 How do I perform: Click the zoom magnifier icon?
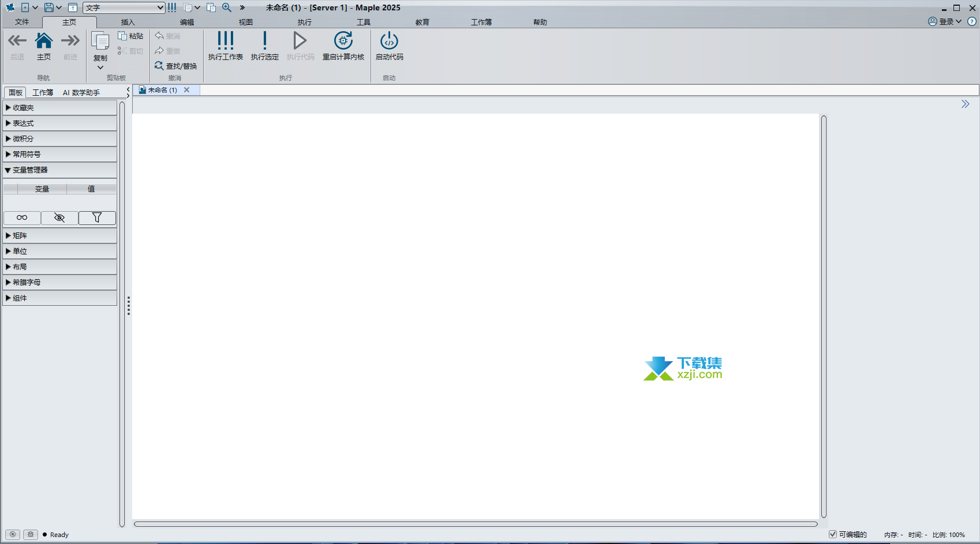coord(227,7)
